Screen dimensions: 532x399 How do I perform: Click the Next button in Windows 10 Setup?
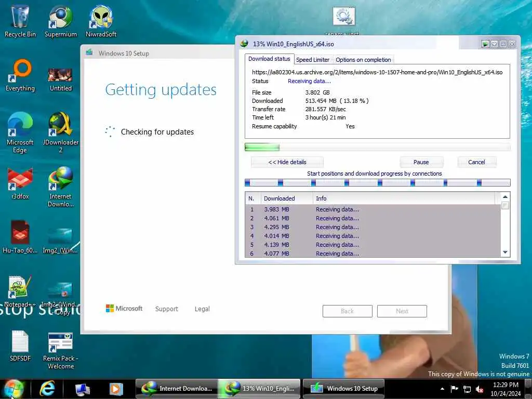tap(402, 311)
